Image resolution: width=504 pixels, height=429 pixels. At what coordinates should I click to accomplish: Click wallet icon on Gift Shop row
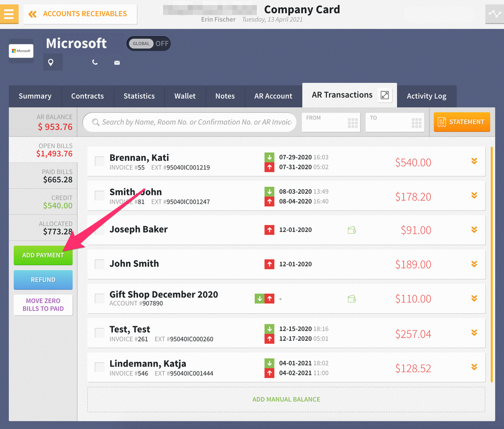tap(352, 299)
